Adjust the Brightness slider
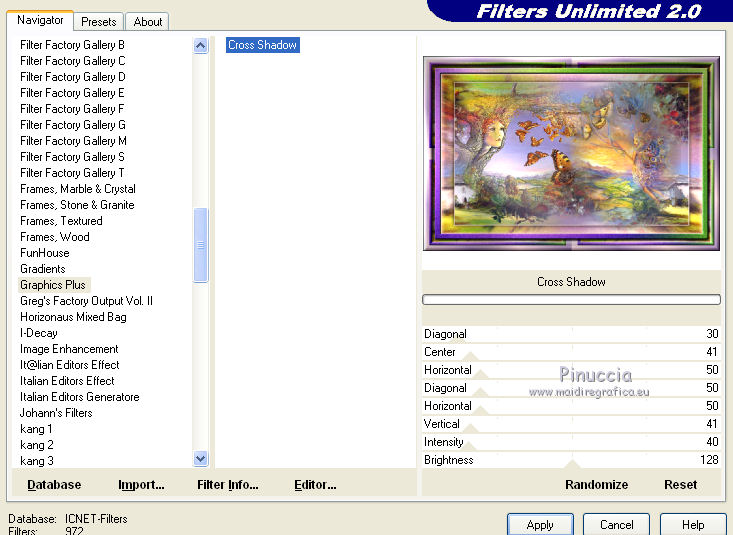Screen dimensions: 733x535 click(571, 460)
